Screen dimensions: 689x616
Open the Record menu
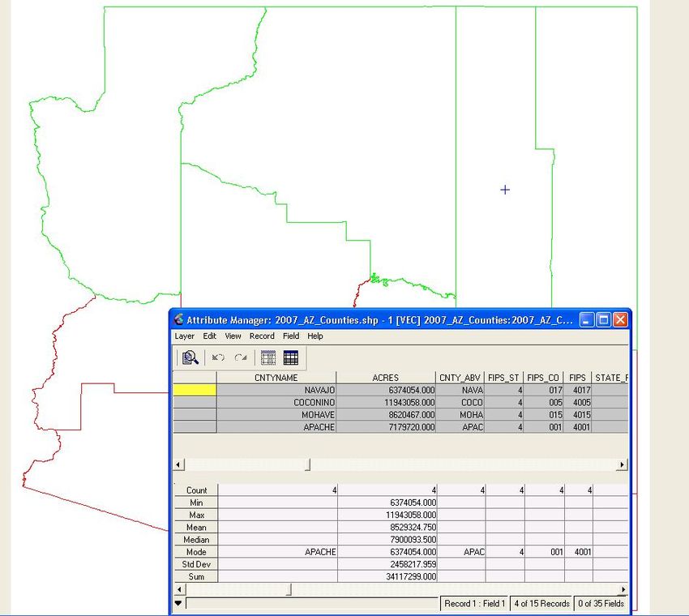tap(262, 336)
